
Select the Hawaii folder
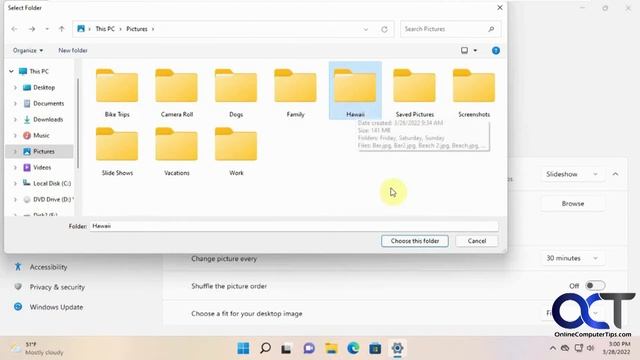coord(355,91)
